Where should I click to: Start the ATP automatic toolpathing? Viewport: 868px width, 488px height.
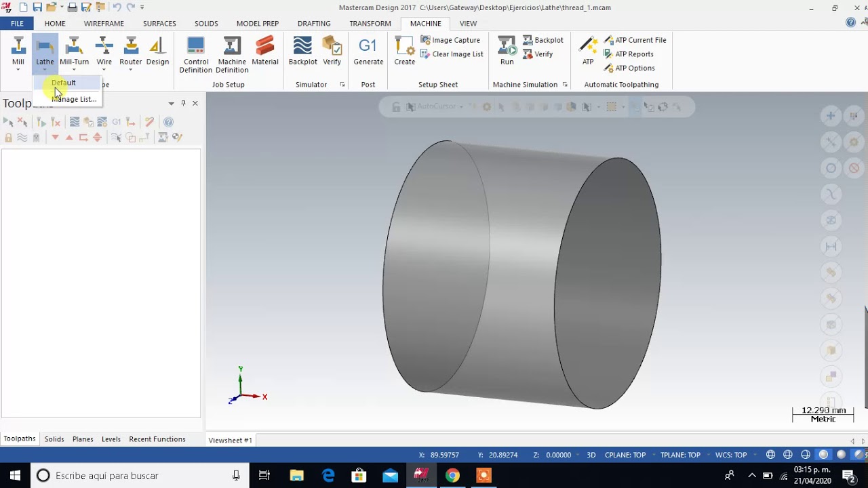[588, 52]
